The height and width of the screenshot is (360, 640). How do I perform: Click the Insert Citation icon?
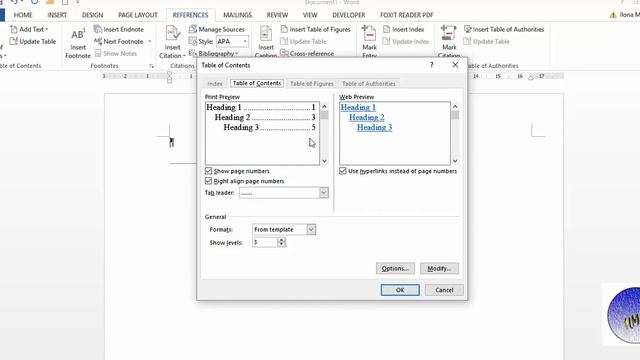coord(172,34)
